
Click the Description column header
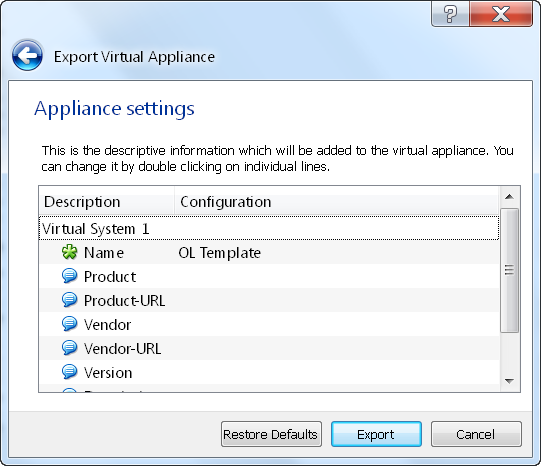[107, 201]
